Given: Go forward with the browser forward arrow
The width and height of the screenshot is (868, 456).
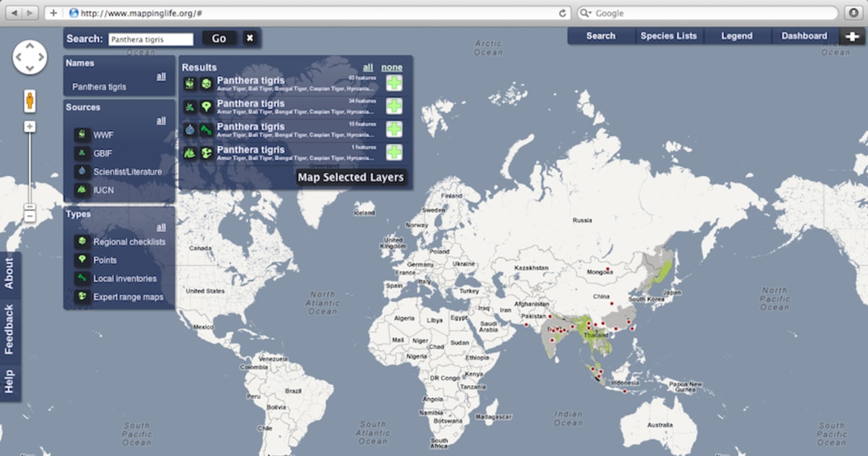Looking at the screenshot, I should 30,13.
